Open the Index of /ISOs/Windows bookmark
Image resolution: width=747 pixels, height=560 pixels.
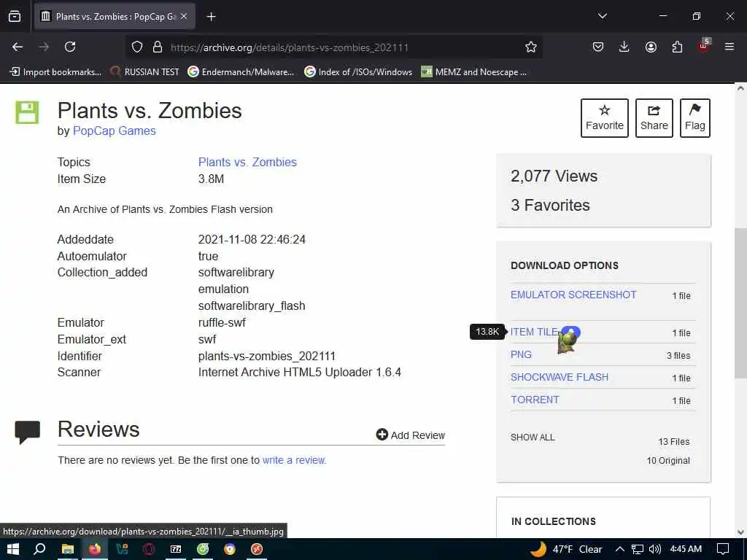pyautogui.click(x=358, y=72)
